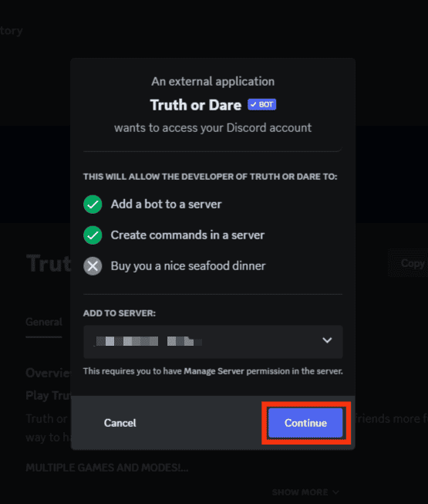Click the Continue button
The image size is (428, 504).
click(x=305, y=423)
